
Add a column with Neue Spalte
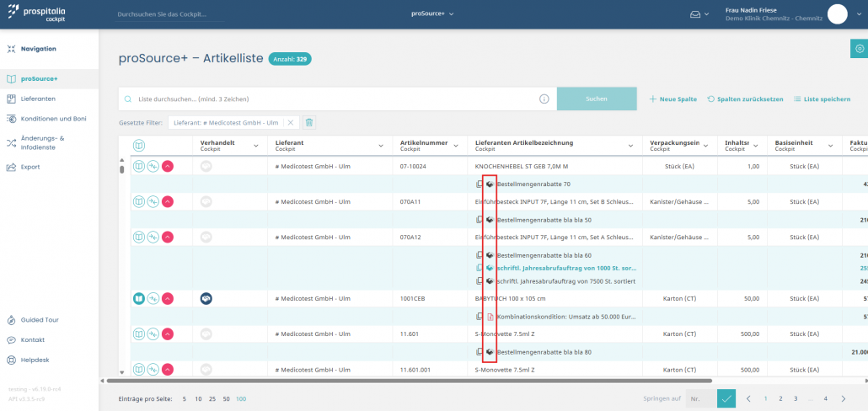click(x=672, y=99)
